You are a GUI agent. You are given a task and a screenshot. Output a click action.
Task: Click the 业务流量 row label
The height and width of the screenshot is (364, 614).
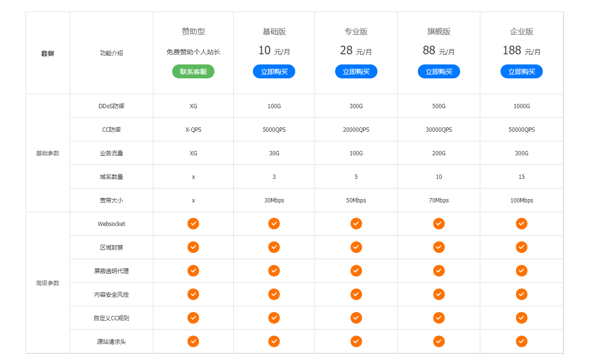[112, 153]
